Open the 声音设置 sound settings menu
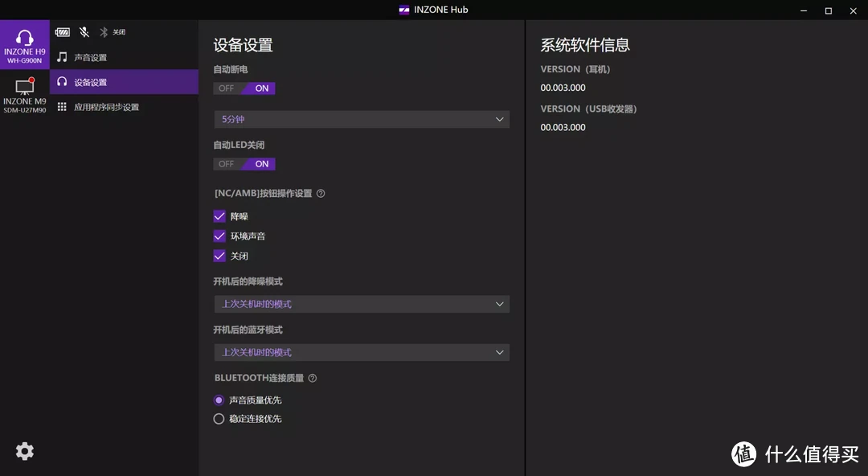Viewport: 868px width, 476px height. coord(124,57)
